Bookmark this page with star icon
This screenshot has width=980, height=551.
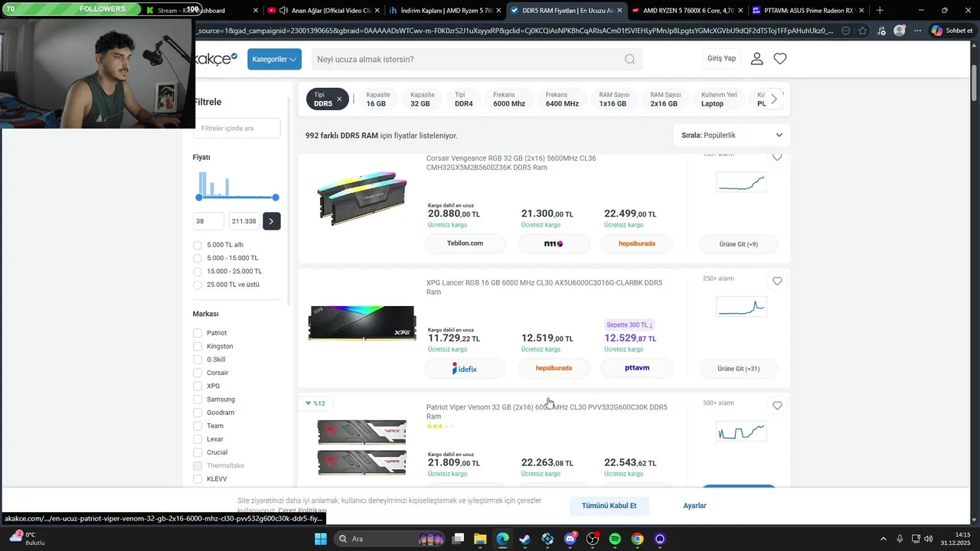click(863, 31)
